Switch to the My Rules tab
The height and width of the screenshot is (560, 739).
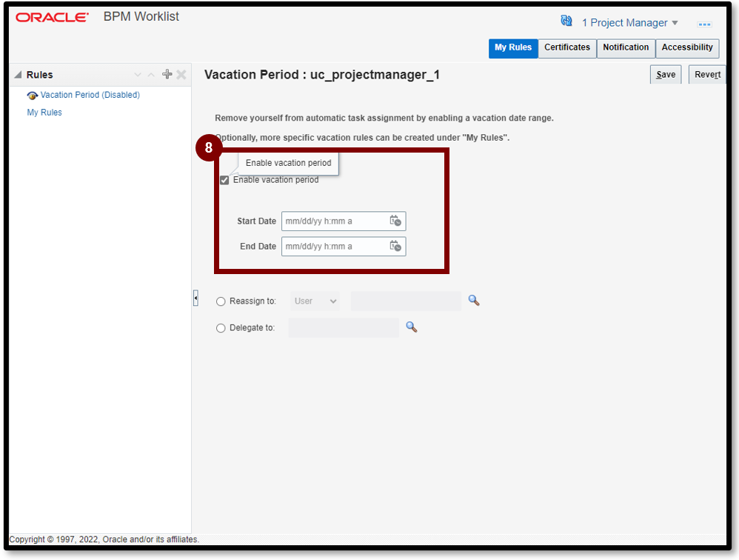[x=512, y=48]
